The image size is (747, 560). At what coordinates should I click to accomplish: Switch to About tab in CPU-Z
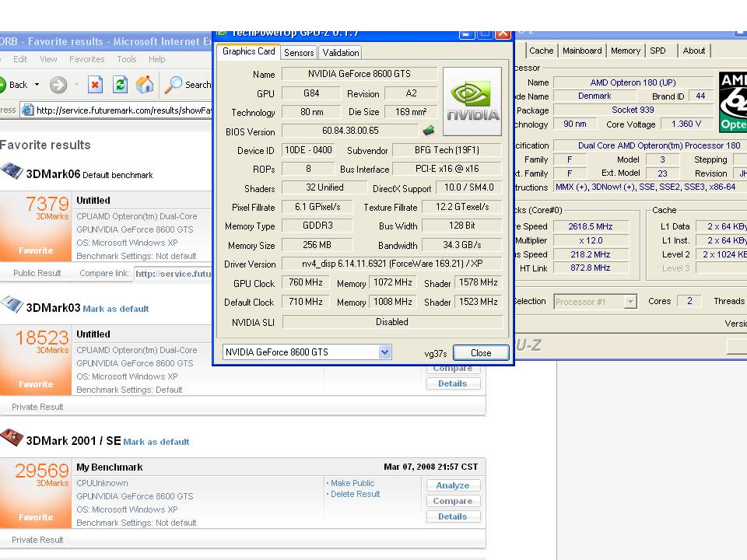[x=693, y=51]
